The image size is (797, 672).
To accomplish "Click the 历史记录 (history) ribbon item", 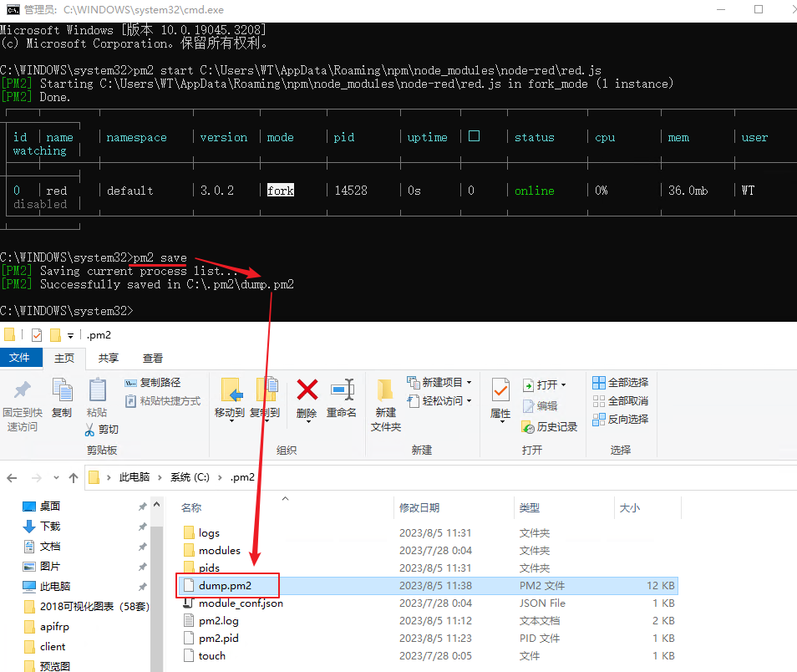I will (x=550, y=427).
